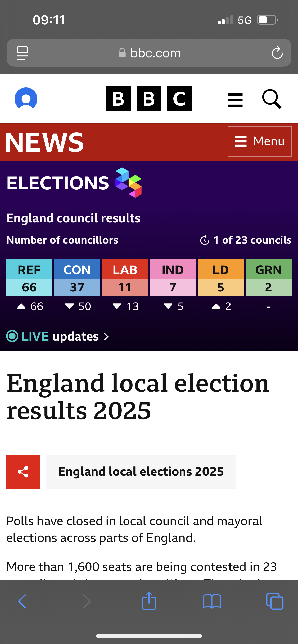Tap the search magnifier icon
The image size is (298, 644).
point(272,99)
